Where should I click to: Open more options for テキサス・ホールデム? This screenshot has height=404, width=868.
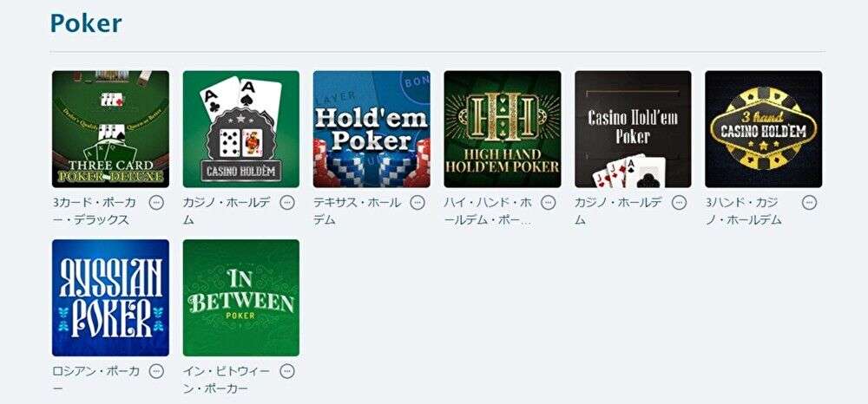[418, 203]
